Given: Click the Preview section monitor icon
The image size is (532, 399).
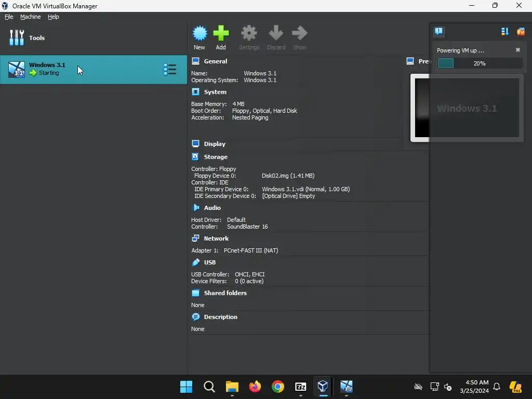Looking at the screenshot, I should pyautogui.click(x=410, y=61).
